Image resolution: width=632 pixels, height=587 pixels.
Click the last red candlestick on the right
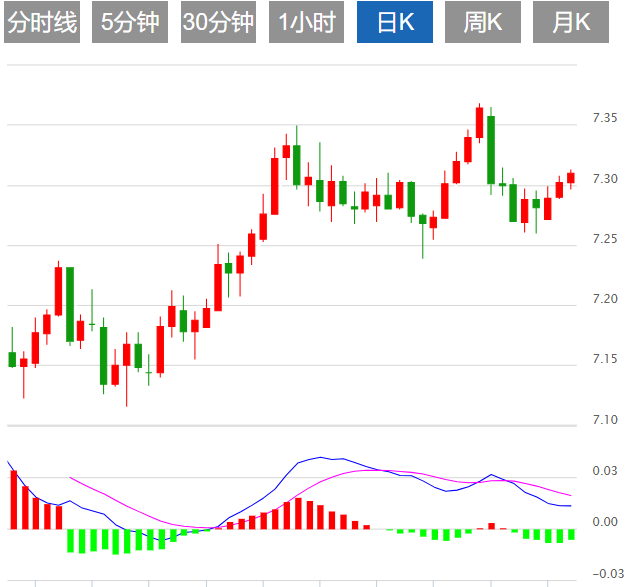click(x=571, y=178)
